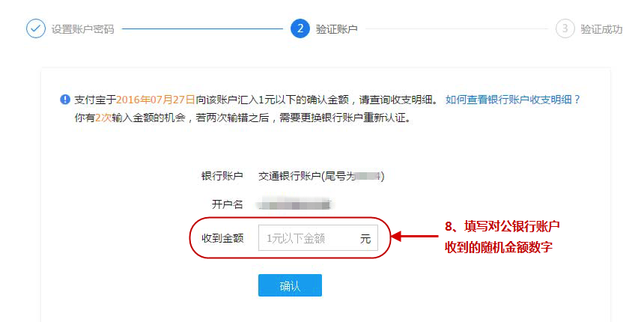Click the 元 unit suffix in field
Screen dimensions: 644x322
[x=365, y=239]
